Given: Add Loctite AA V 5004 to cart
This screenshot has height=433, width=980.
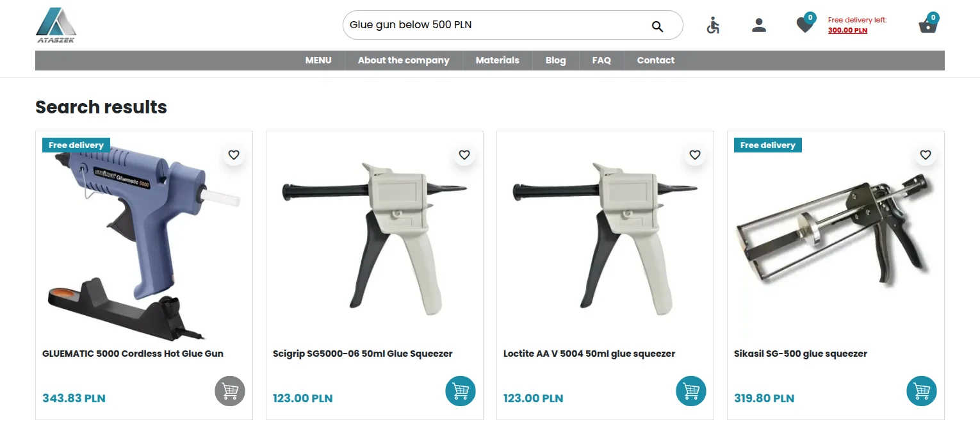Looking at the screenshot, I should (x=691, y=391).
